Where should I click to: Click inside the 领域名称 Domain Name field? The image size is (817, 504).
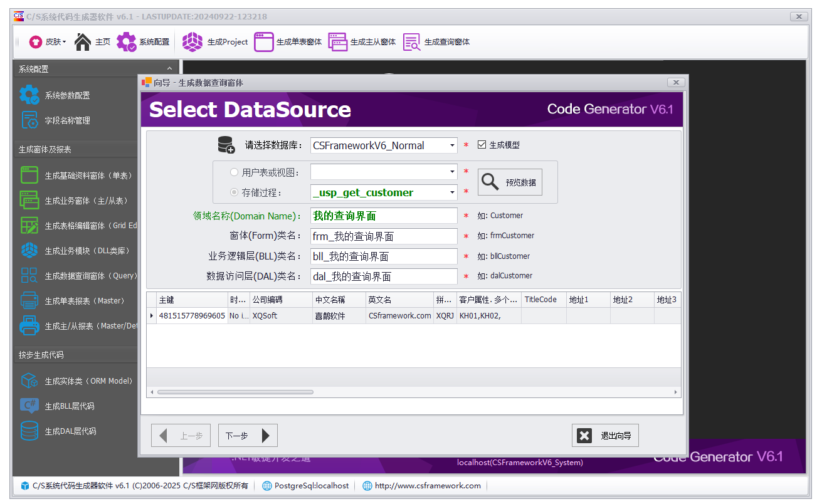(384, 216)
